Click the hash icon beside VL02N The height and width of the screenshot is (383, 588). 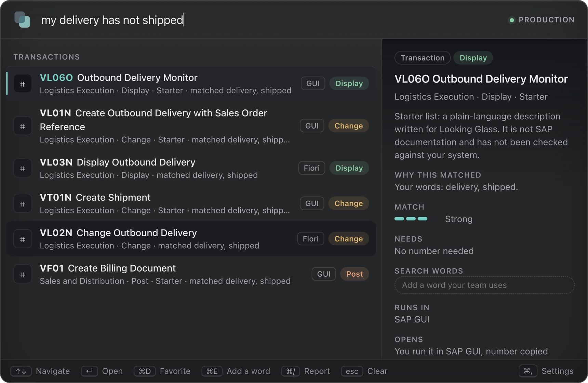(x=23, y=239)
